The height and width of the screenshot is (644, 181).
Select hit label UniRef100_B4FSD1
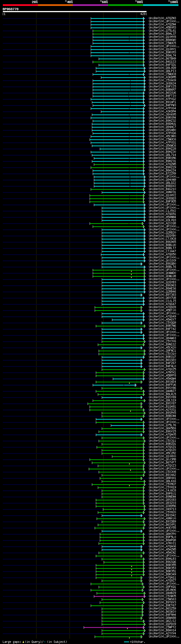[x=162, y=65]
